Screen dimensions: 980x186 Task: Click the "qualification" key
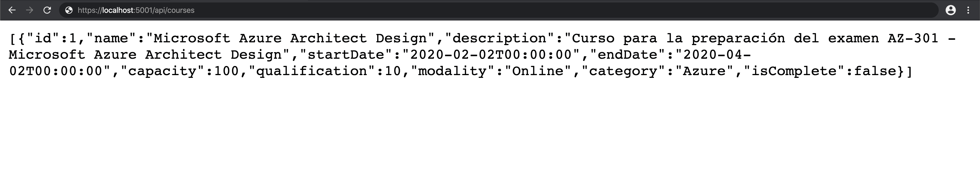(x=312, y=71)
